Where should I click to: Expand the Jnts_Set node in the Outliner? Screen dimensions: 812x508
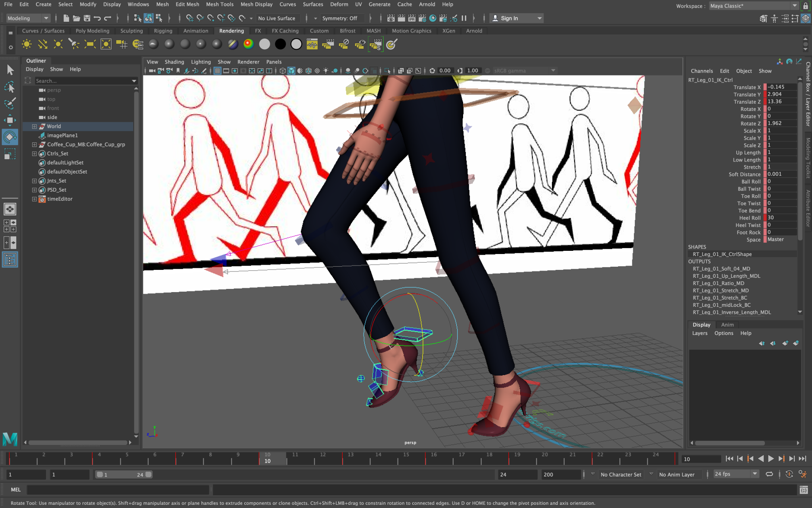click(34, 181)
